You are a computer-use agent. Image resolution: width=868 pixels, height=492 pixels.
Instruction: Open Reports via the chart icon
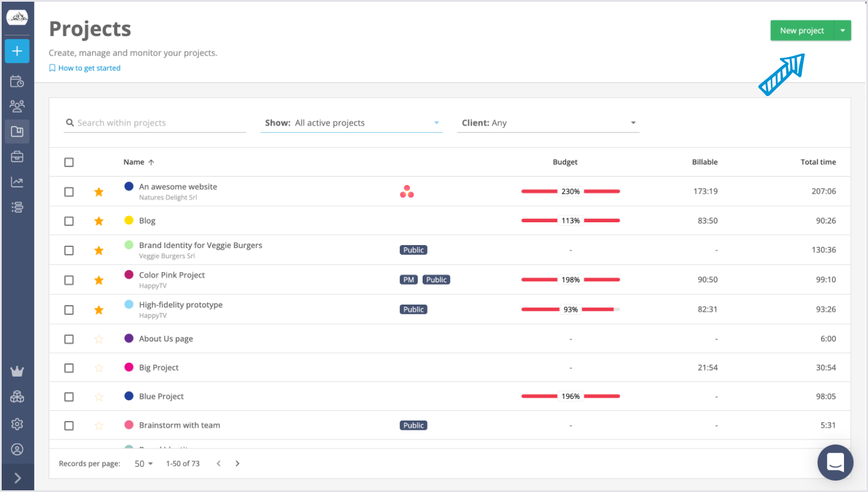[x=17, y=181]
